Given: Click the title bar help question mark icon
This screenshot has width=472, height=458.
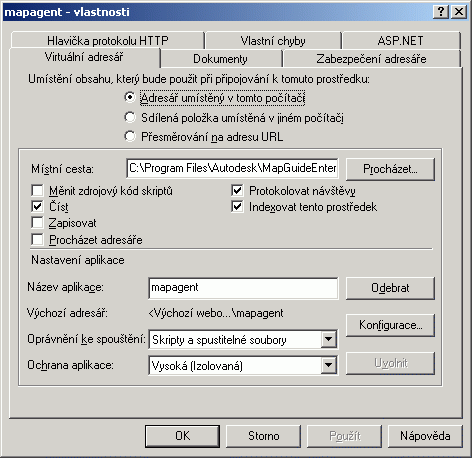Looking at the screenshot, I should [440, 12].
